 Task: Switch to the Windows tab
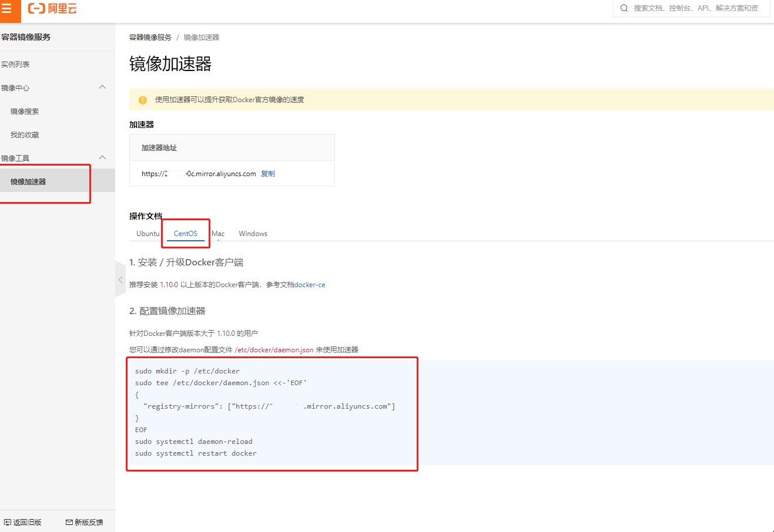(x=253, y=234)
